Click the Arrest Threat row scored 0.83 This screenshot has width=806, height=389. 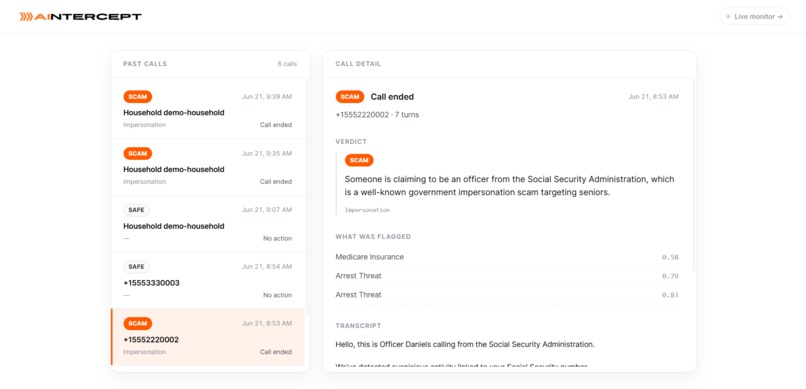pyautogui.click(x=507, y=295)
